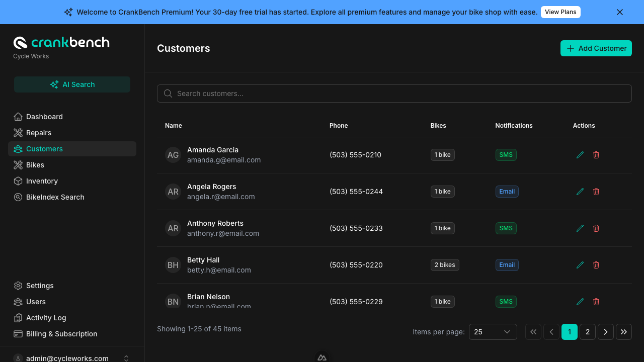Click the 2 bikes badge for Betty Hall
Image resolution: width=644 pixels, height=362 pixels.
[445, 265]
